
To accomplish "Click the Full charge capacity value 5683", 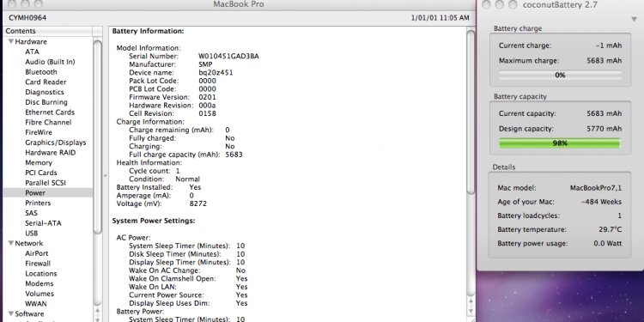I will tap(234, 155).
